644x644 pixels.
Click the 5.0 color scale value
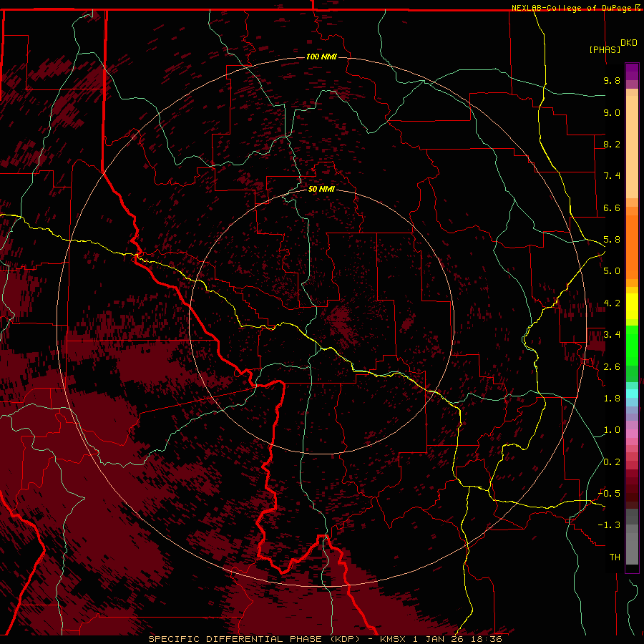pyautogui.click(x=612, y=271)
